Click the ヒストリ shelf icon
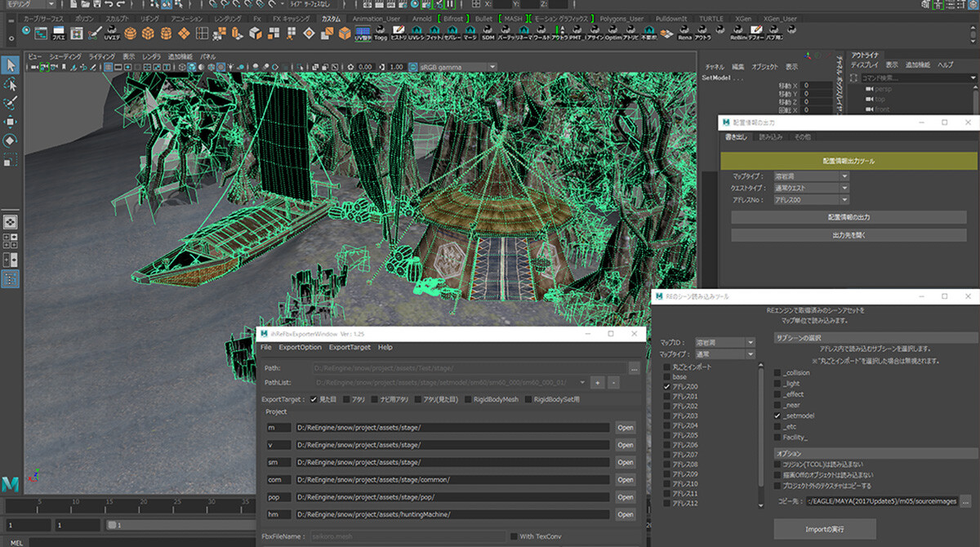The height and width of the screenshot is (547, 980). click(x=399, y=33)
